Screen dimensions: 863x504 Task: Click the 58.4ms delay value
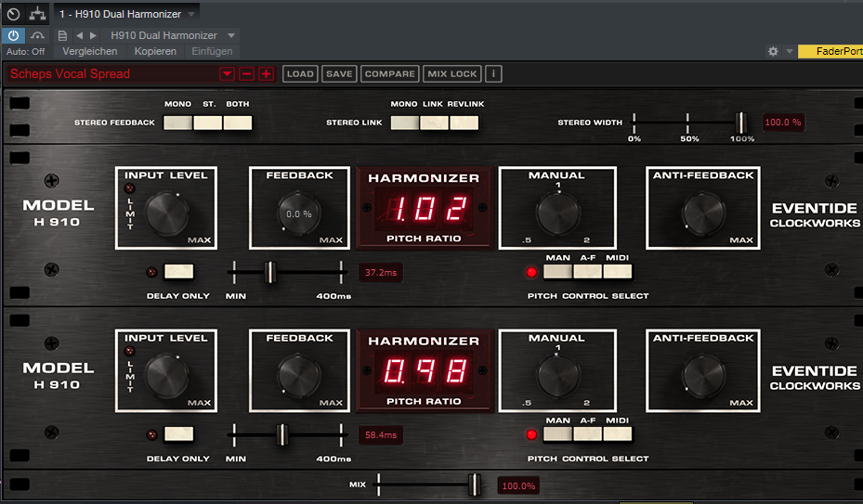(x=380, y=434)
